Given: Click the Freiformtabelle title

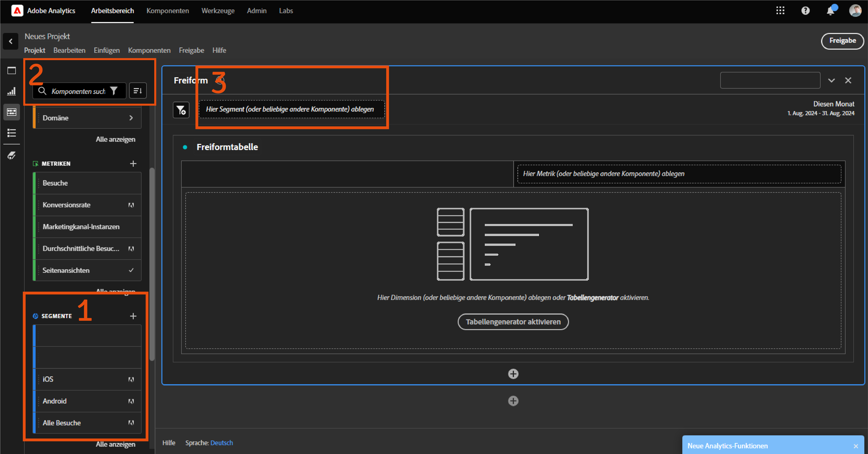Looking at the screenshot, I should pos(227,147).
